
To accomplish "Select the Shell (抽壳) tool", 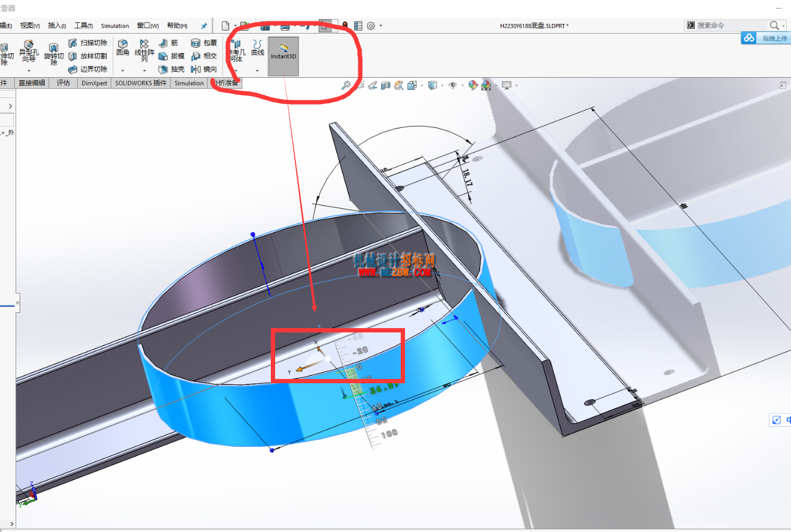I will (171, 69).
